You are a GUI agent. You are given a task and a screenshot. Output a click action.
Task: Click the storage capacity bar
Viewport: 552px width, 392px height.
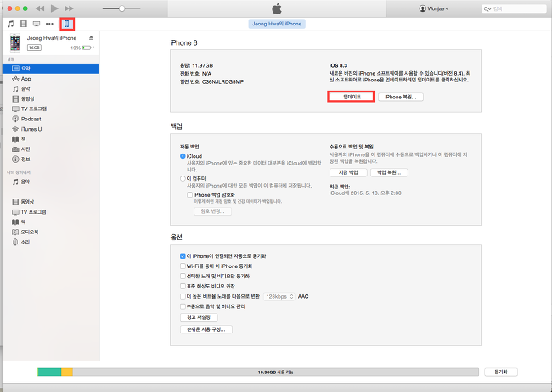click(257, 372)
